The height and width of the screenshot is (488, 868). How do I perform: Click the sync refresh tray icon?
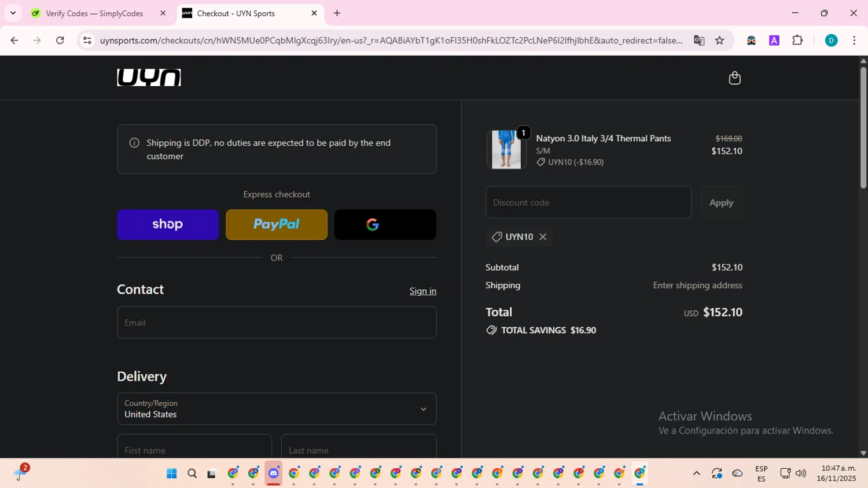[717, 474]
